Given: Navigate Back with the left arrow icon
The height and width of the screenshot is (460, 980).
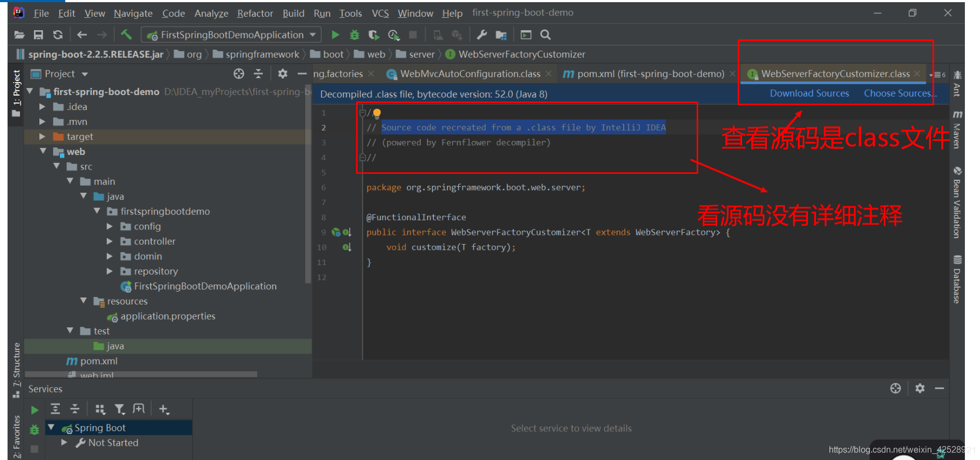Looking at the screenshot, I should tap(82, 35).
